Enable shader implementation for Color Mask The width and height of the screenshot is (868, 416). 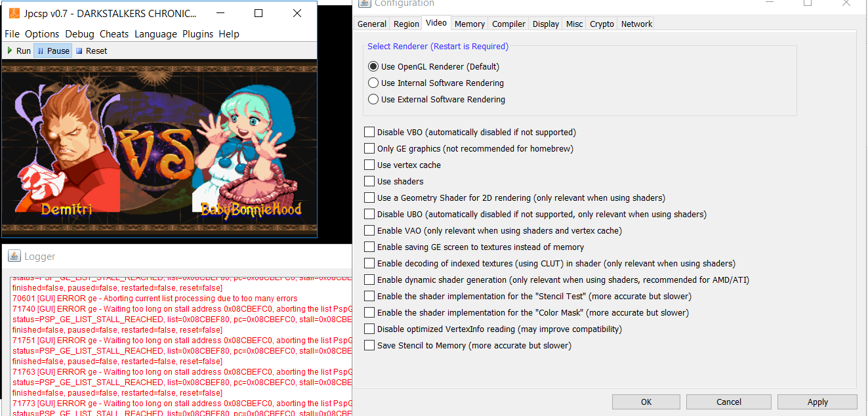(x=370, y=312)
